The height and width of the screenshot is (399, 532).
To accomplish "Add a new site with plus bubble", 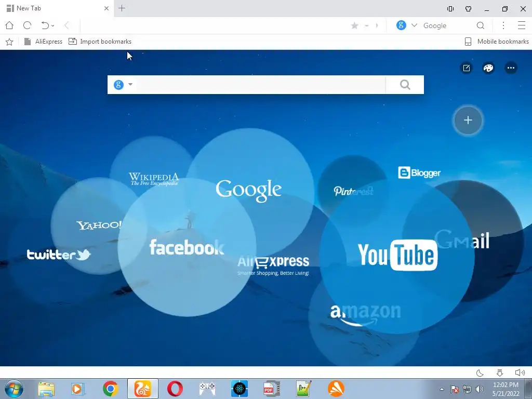I will (468, 120).
